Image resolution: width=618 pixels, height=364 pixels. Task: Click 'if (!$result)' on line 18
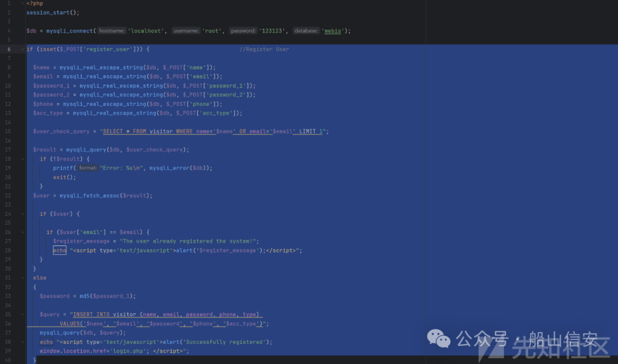(65, 159)
